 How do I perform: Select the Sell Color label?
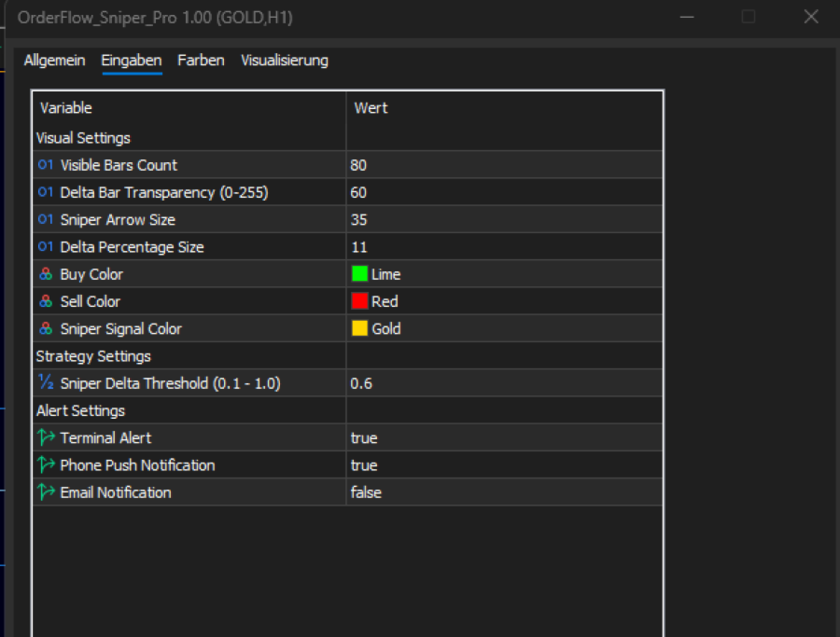[x=90, y=301]
